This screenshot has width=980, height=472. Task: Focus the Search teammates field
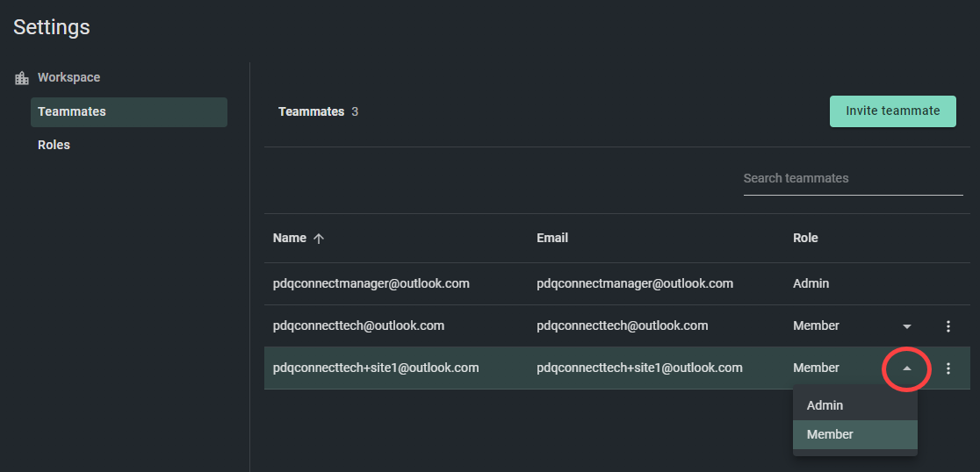[854, 179]
